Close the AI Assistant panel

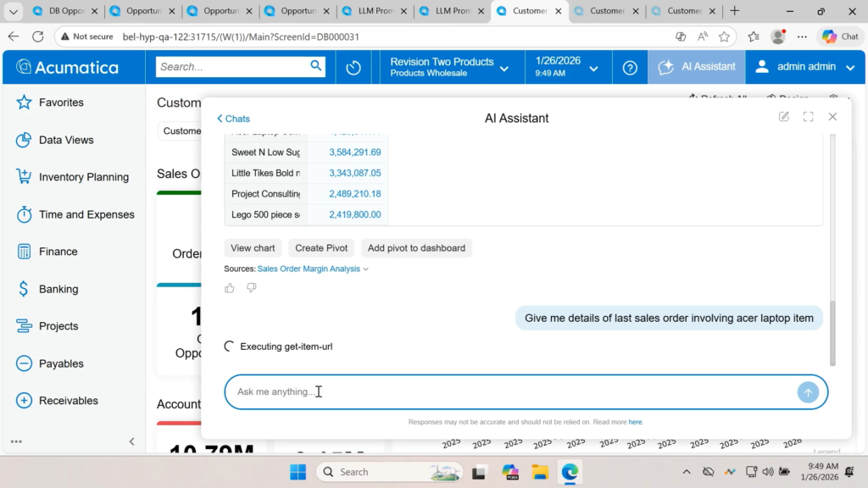pos(832,117)
